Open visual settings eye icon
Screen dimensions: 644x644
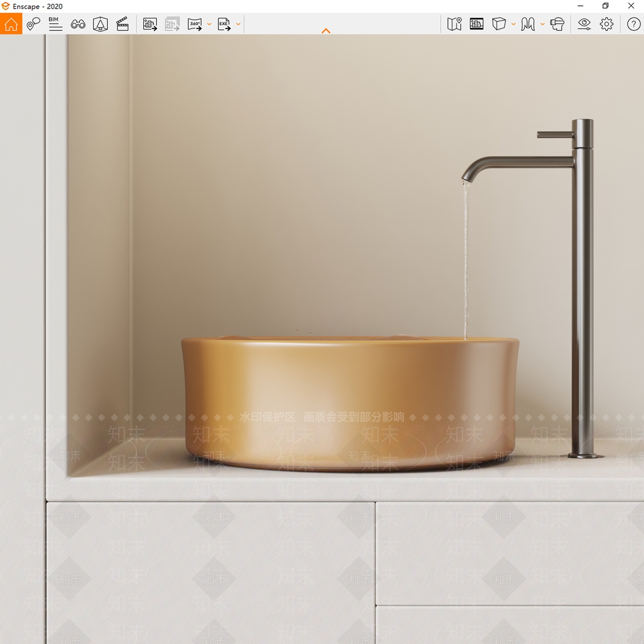(x=584, y=24)
